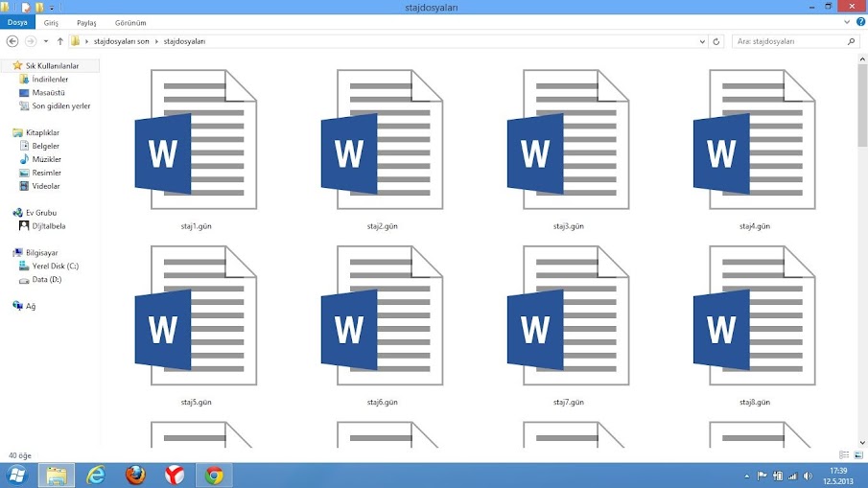Switch to the Giriş tab
Screen dimensions: 868x488
point(51,23)
